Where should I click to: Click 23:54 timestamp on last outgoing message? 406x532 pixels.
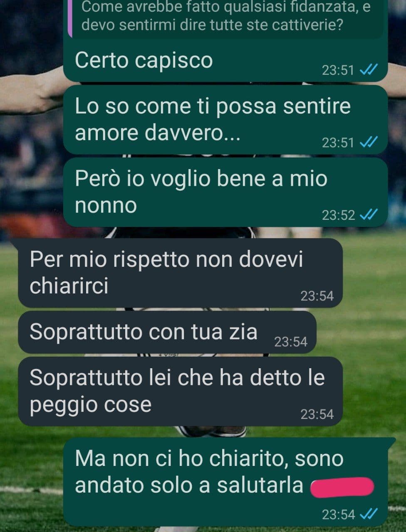338,515
